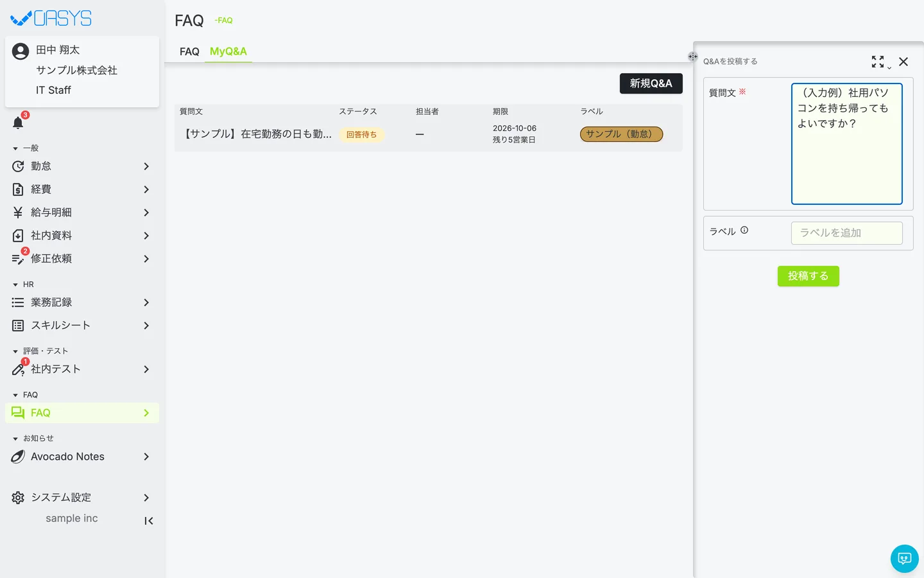
Task: Expand the 勤怠 menu chevron
Action: point(146,166)
